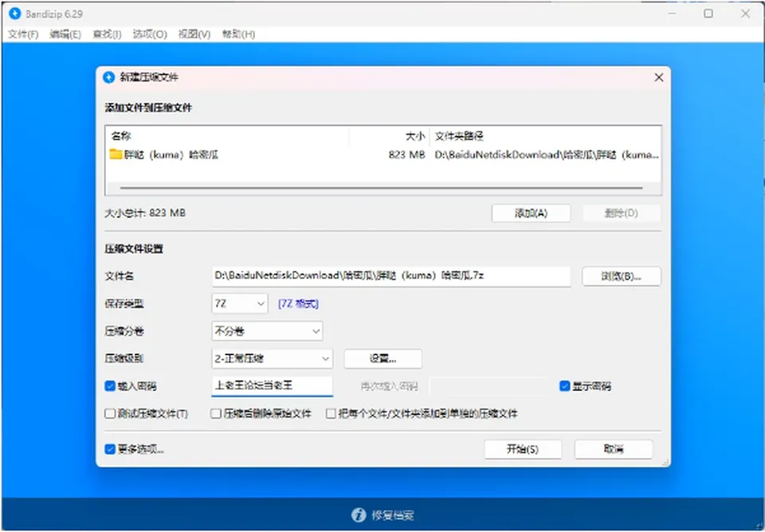Click the horizontal scrollbar in the file list
Screen dimensions: 765x532
381,188
